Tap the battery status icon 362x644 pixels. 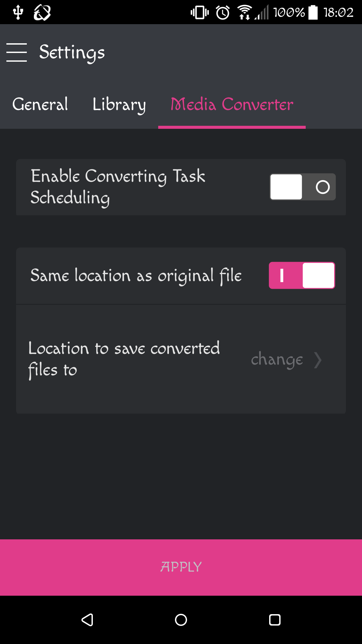tap(313, 12)
